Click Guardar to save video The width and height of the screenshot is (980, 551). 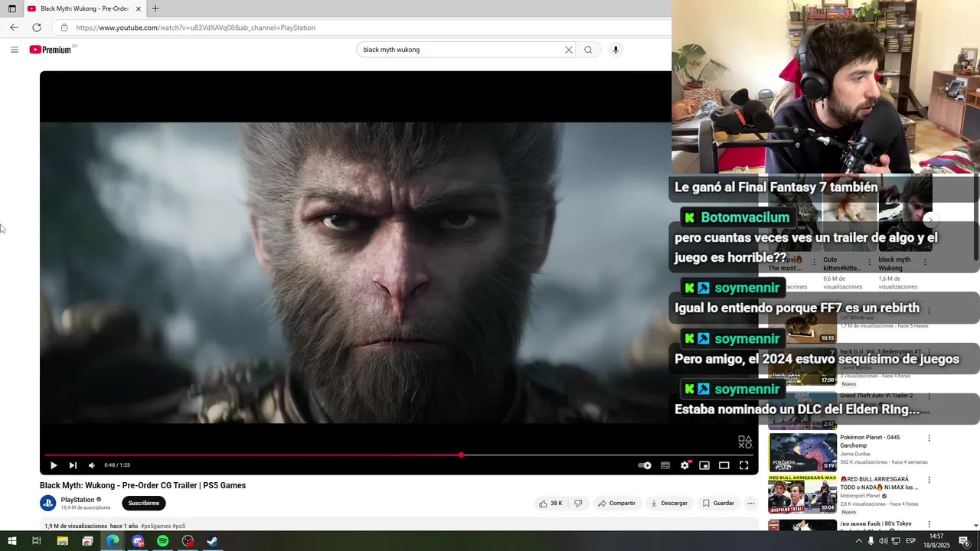pyautogui.click(x=718, y=504)
